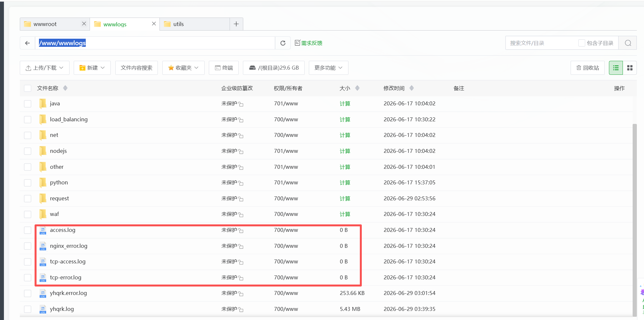This screenshot has height=320, width=644.
Task: Click the 企业级防篡改 column header
Action: [x=237, y=88]
